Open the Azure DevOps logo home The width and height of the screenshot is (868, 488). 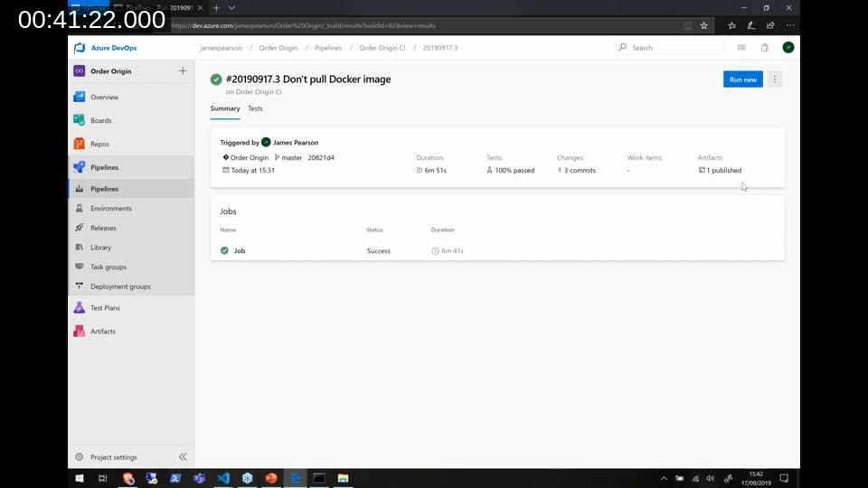(105, 48)
